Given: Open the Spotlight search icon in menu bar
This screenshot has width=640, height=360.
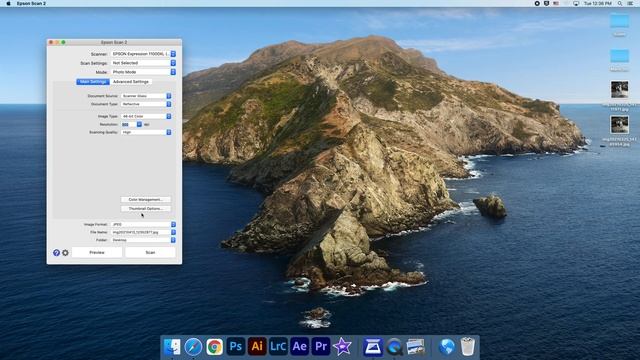Looking at the screenshot, I should tap(620, 3).
